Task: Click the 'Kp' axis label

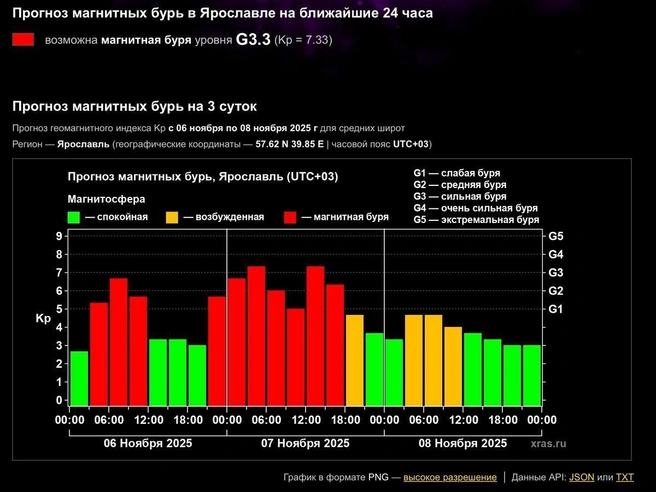Action: (x=43, y=318)
